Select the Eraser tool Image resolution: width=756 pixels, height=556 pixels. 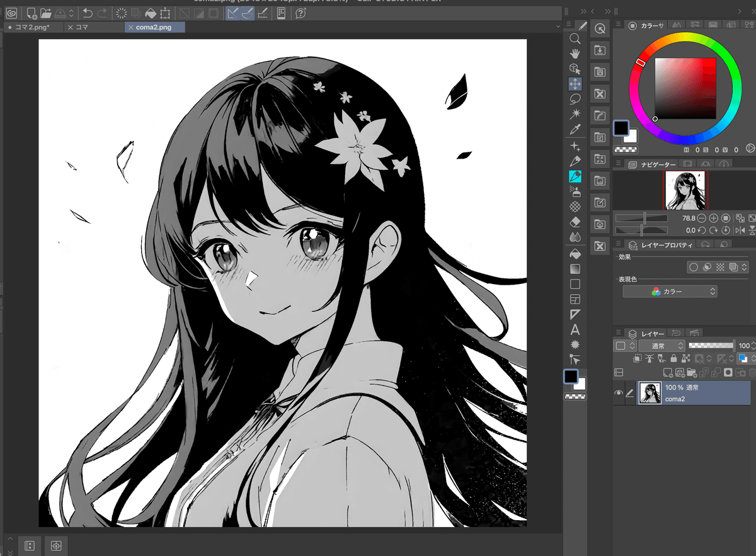(575, 222)
